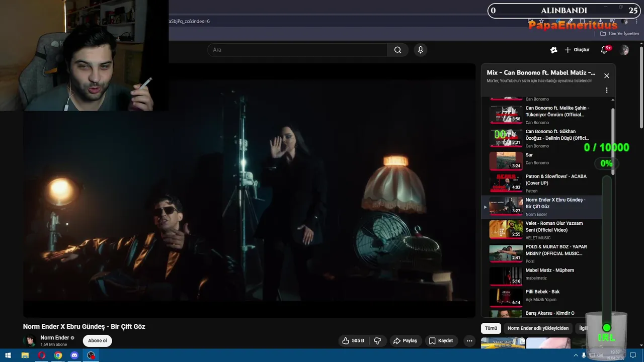The height and width of the screenshot is (362, 644).
Task: Click system tray microphone icon
Action: (584, 355)
